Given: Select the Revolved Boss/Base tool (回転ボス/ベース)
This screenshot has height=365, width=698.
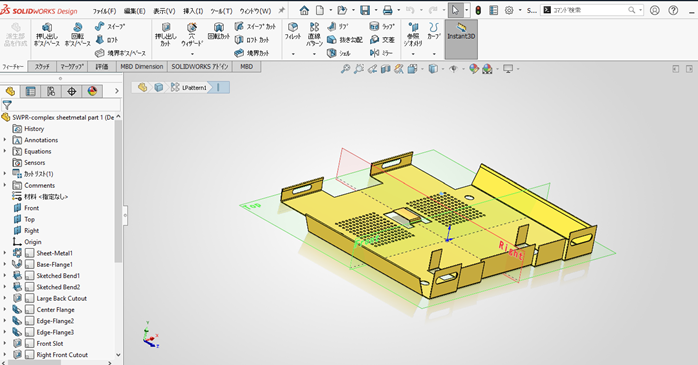Looking at the screenshot, I should click(x=77, y=35).
